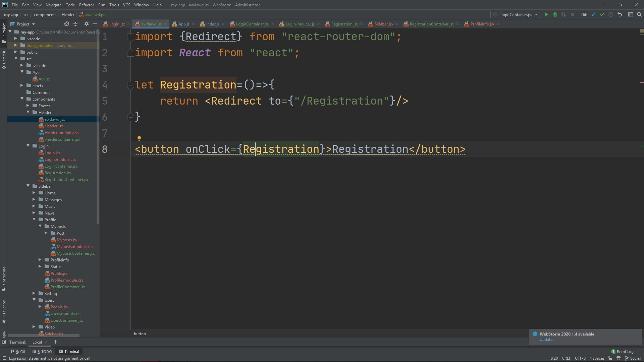Click the green Git commit checkmark
The width and height of the screenshot is (644, 362).
pyautogui.click(x=602, y=14)
